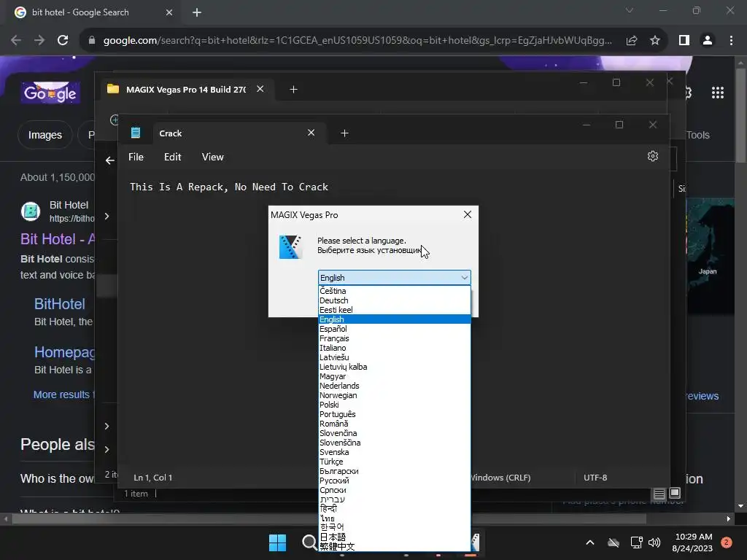Click the Bit Hotel site favicon

[x=31, y=211]
